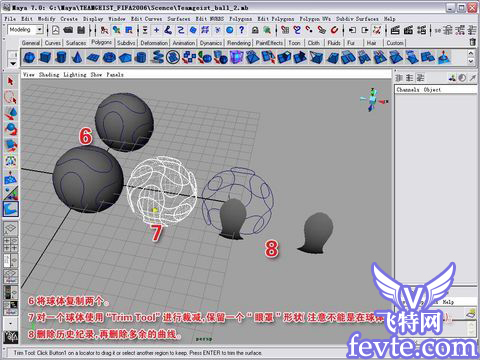The height and width of the screenshot is (360, 480).
Task: Open the Edit Curves menu
Action: [146, 19]
